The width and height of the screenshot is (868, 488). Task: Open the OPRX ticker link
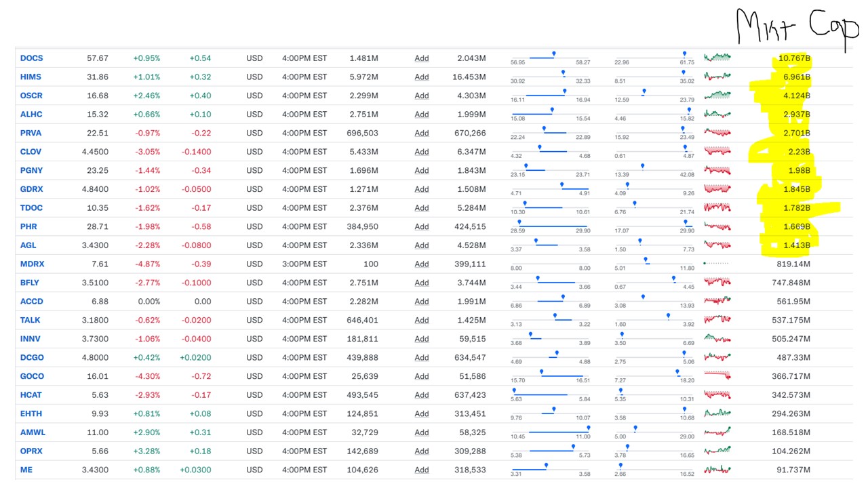(31, 451)
